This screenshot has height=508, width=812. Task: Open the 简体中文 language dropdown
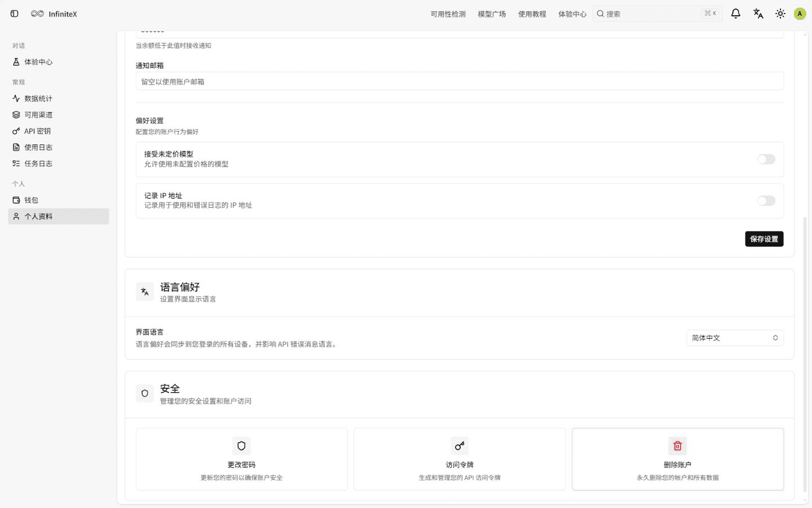[735, 338]
